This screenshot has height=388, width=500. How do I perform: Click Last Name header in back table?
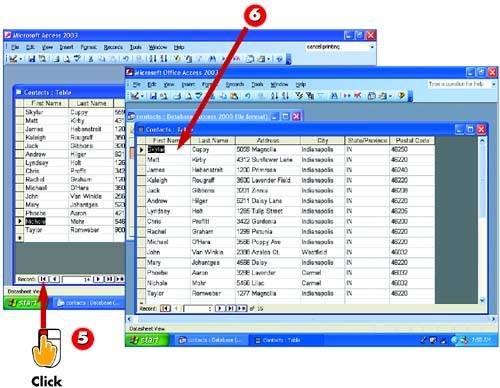91,103
